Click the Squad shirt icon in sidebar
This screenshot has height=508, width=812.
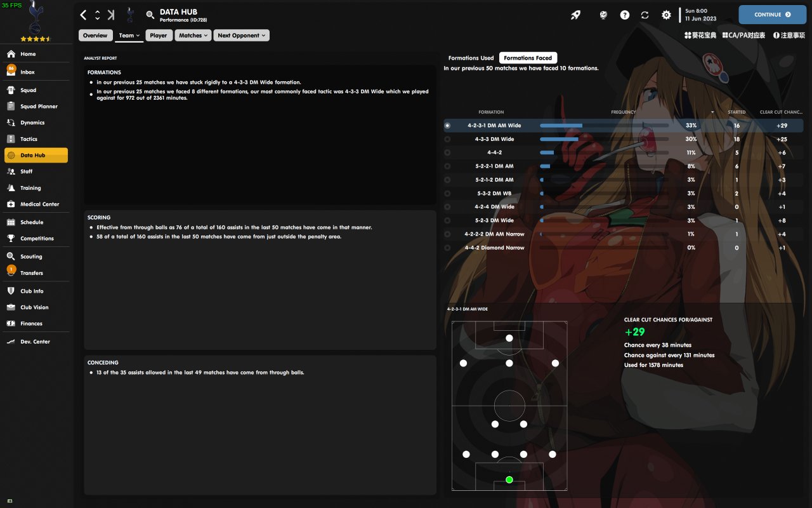(11, 90)
